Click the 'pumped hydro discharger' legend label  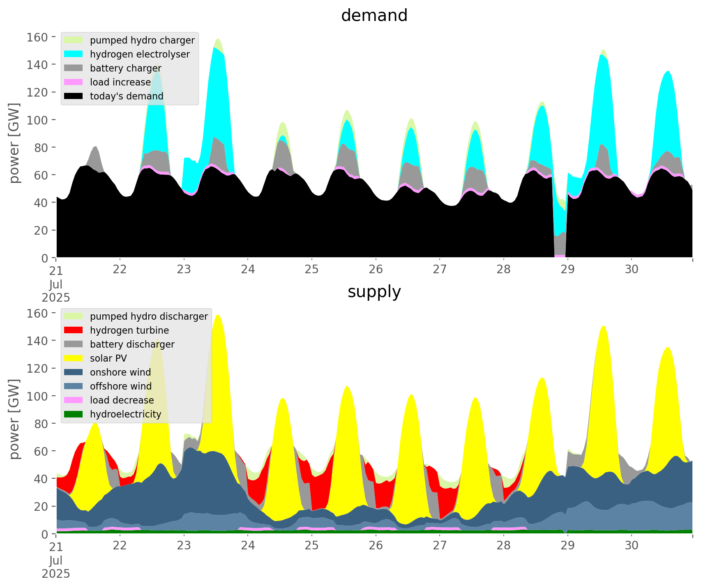(x=149, y=316)
